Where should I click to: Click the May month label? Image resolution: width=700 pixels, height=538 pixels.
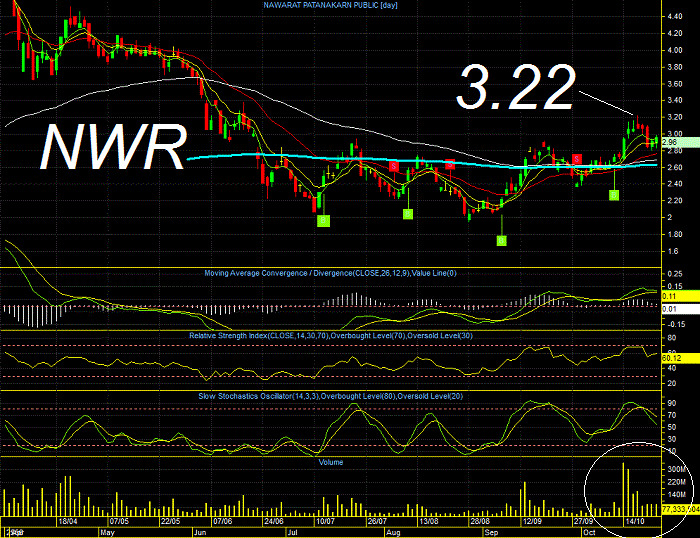pos(107,533)
